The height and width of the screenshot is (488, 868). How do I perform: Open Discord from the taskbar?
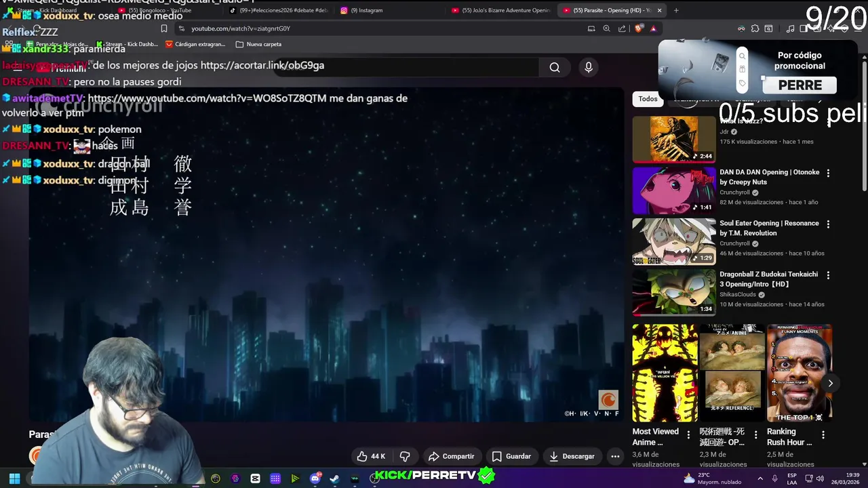click(x=315, y=479)
